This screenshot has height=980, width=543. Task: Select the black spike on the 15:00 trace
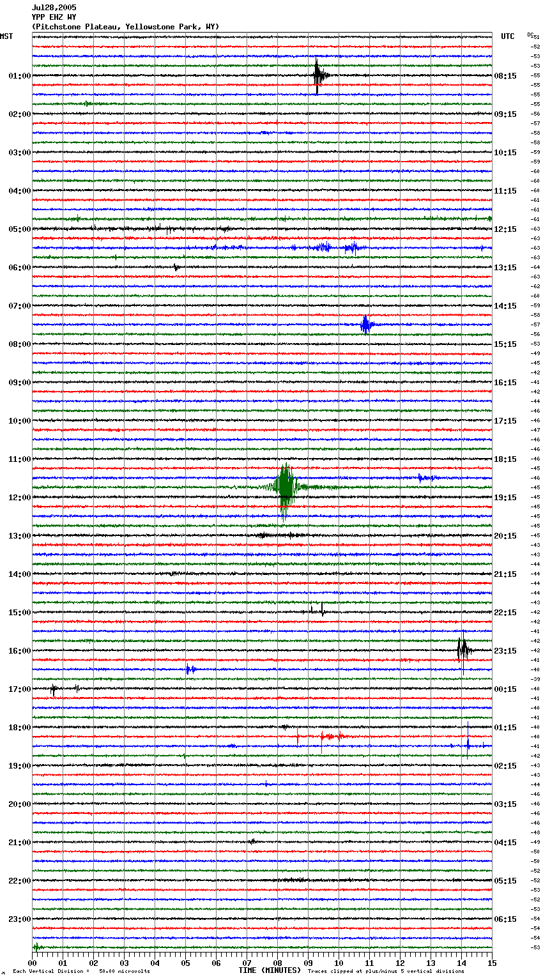point(321,610)
